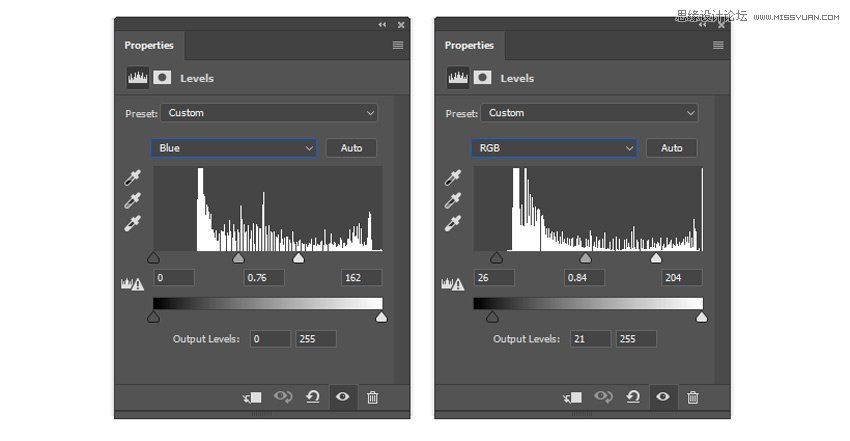Reset adjustment defaults in the RGB panel
The image size is (850, 441).
[633, 397]
